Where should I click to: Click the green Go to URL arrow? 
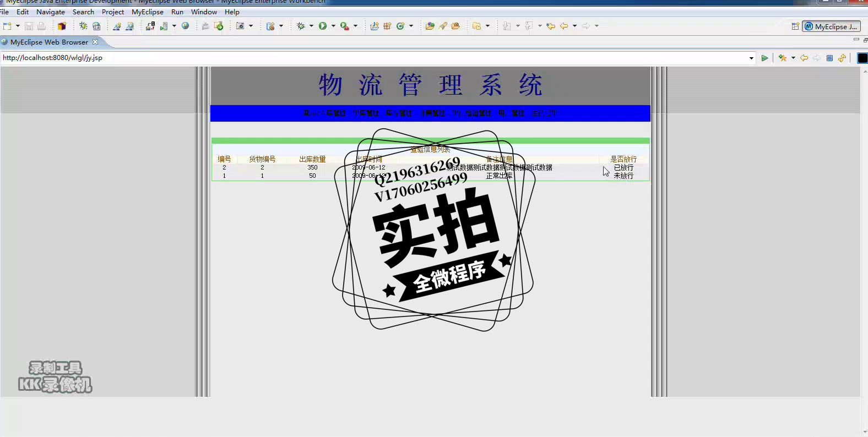(x=764, y=58)
